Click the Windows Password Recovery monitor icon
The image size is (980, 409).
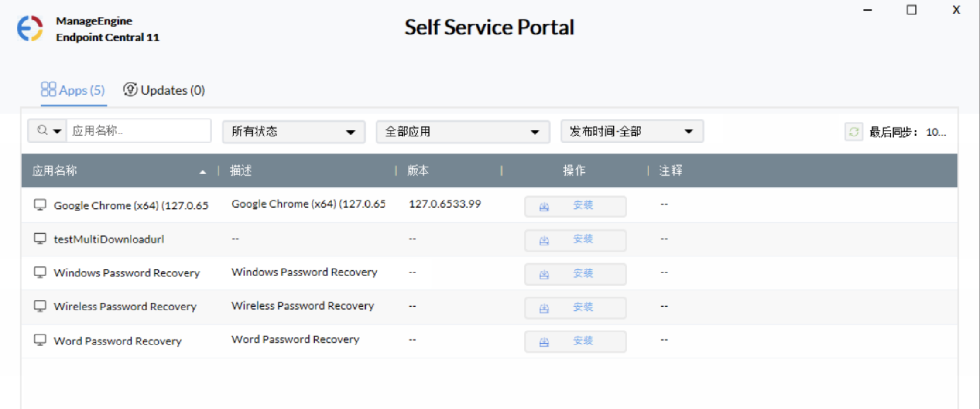point(40,273)
